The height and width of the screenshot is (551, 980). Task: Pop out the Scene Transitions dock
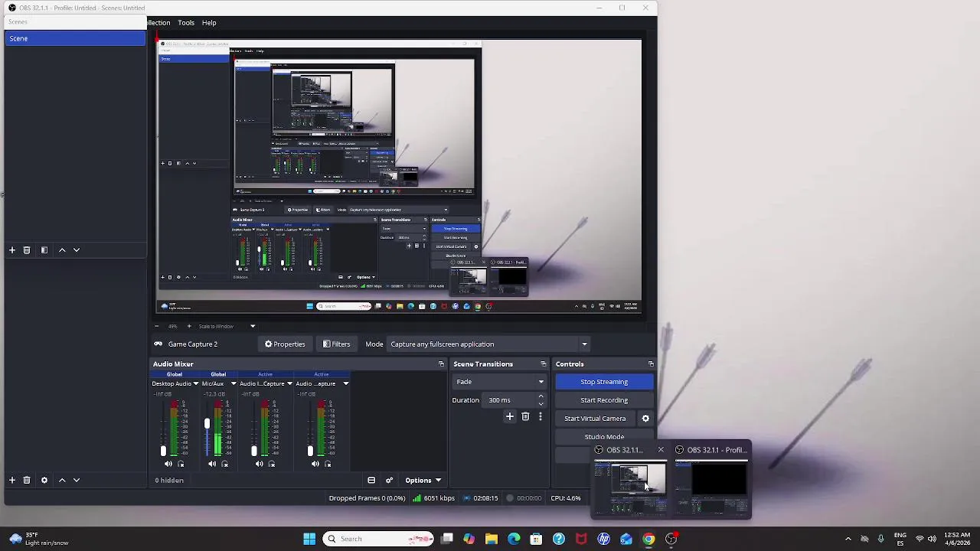[544, 364]
